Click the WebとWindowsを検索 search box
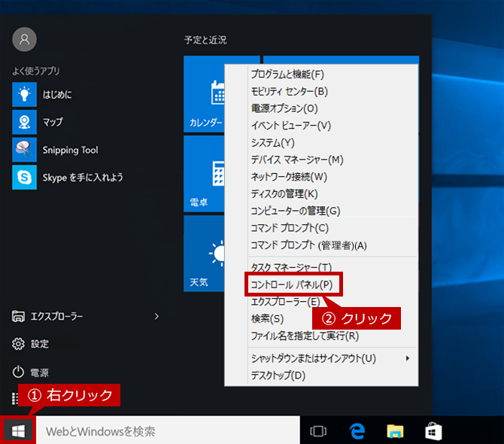Screen dimensions: 504x444 tap(168, 431)
